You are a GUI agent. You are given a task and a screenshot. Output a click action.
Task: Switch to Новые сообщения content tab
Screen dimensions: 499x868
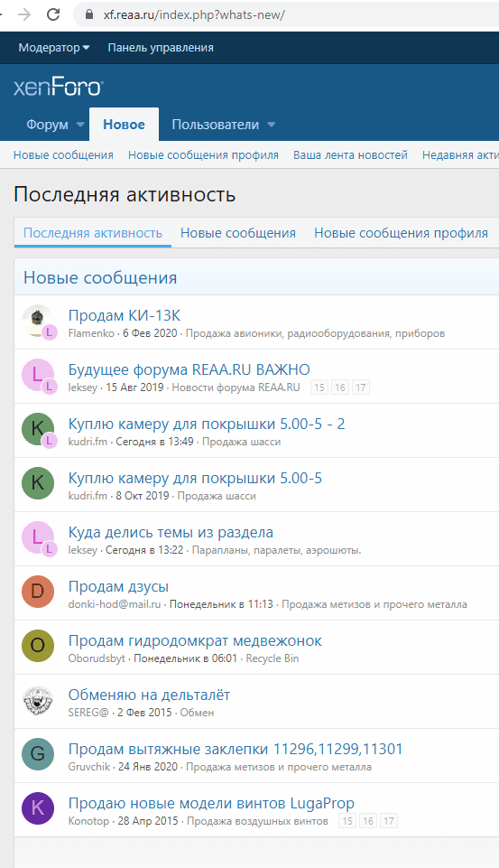click(238, 233)
